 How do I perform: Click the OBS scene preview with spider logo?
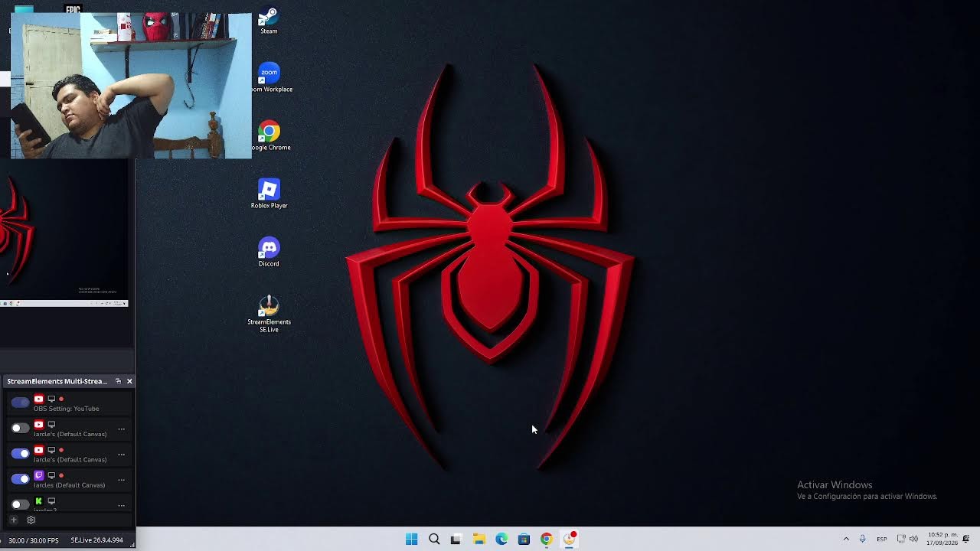64,233
